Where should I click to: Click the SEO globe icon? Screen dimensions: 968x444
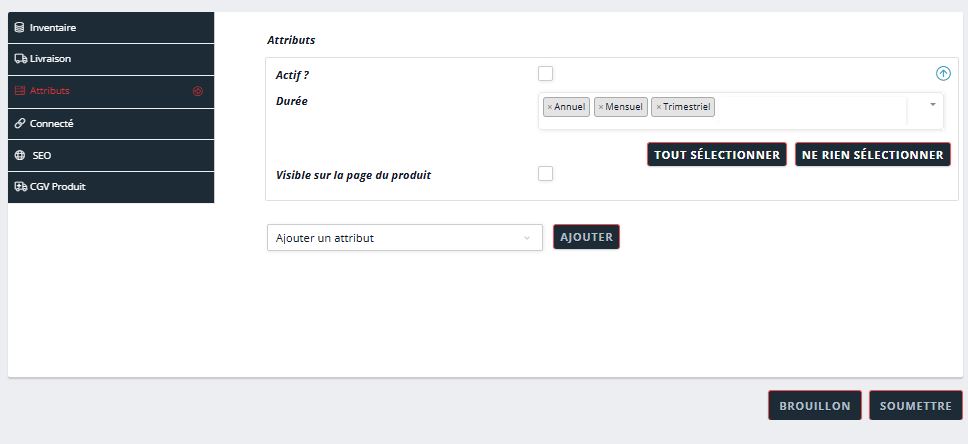[20, 156]
